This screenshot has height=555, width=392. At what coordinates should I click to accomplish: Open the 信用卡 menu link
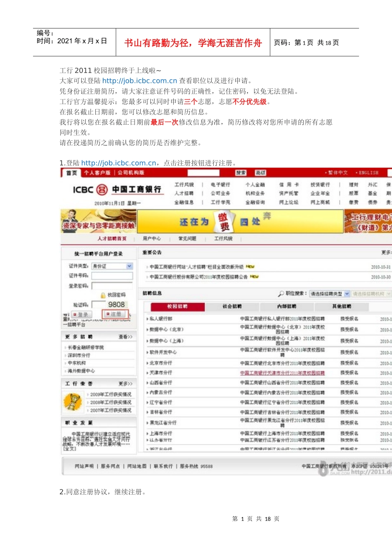point(289,185)
